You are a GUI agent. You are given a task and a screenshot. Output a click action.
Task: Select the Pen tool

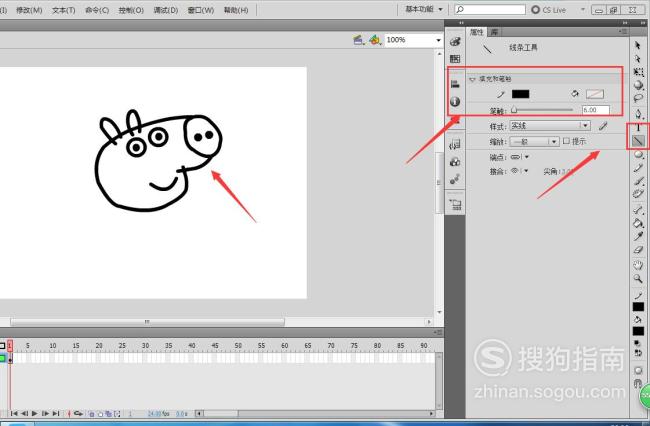click(x=638, y=113)
